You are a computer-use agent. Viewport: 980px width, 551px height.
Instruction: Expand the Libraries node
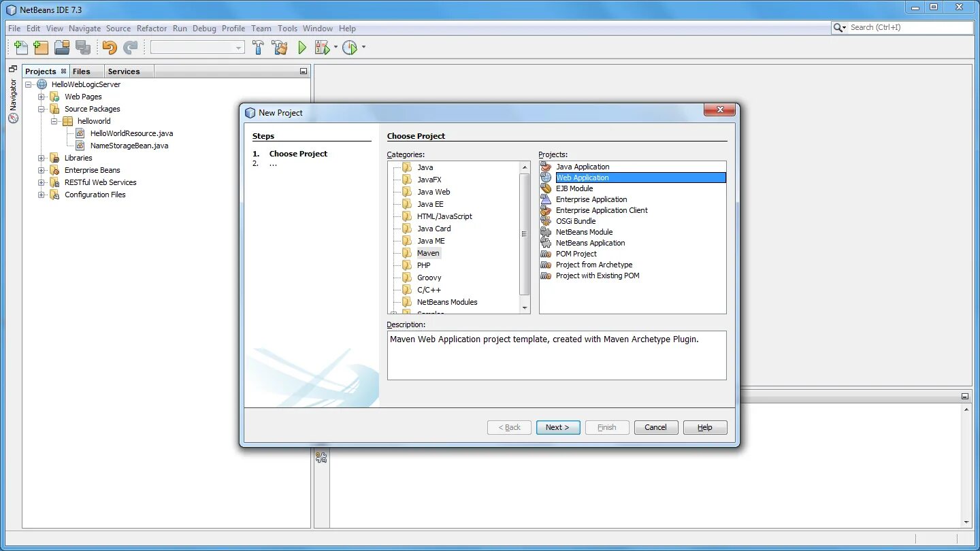[x=42, y=158]
